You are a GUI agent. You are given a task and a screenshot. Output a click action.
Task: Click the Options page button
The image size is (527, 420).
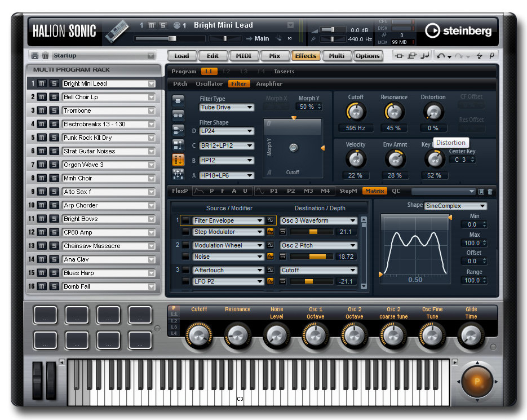coord(367,56)
